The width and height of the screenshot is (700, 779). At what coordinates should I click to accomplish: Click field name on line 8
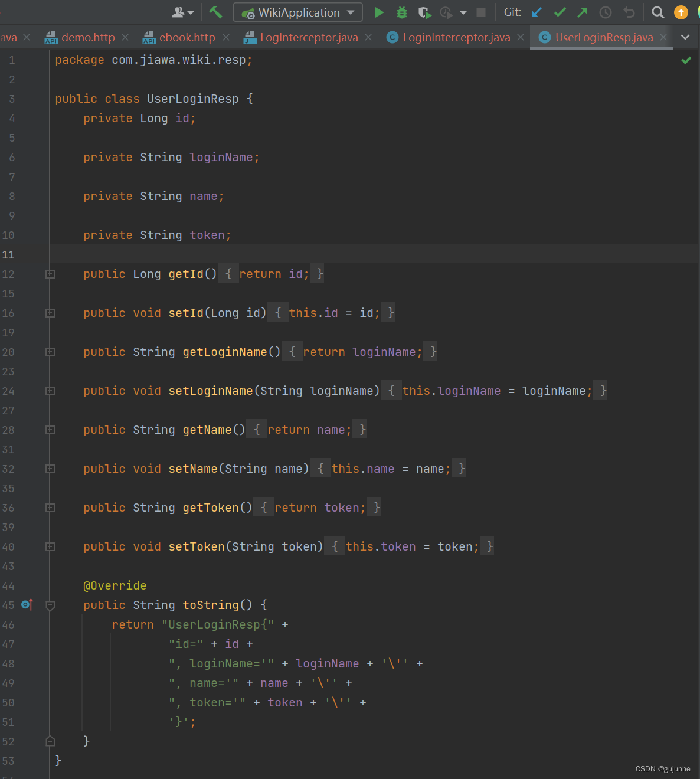pos(204,196)
